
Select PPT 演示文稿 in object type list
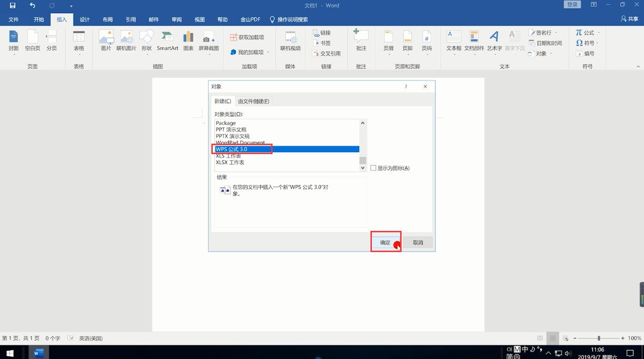pos(231,130)
